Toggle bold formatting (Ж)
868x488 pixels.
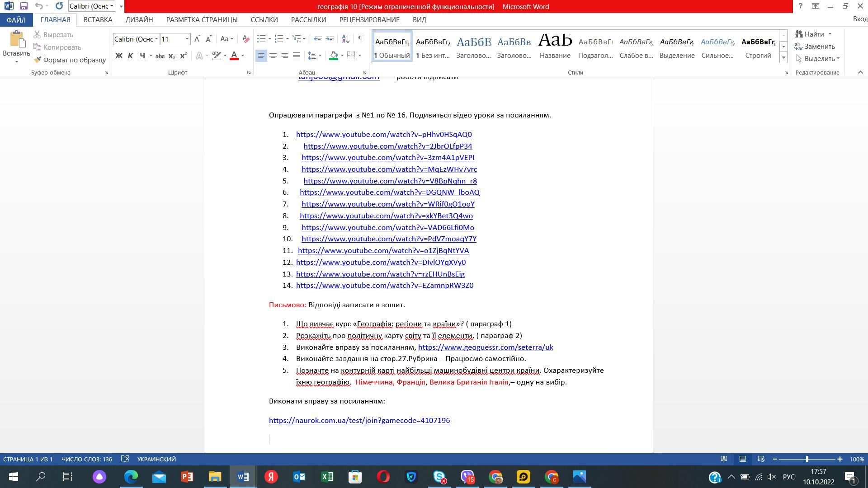pyautogui.click(x=119, y=56)
